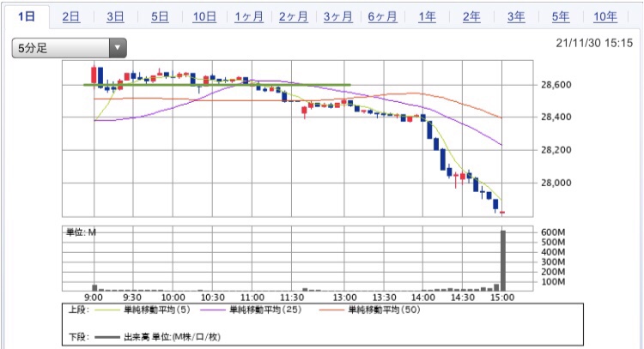Image resolution: width=644 pixels, height=349 pixels.
Task: Open the 3日 chart range
Action: click(115, 17)
